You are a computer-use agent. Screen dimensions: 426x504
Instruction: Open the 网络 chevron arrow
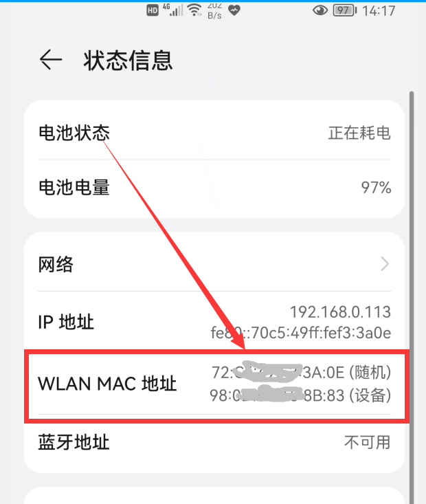[385, 264]
